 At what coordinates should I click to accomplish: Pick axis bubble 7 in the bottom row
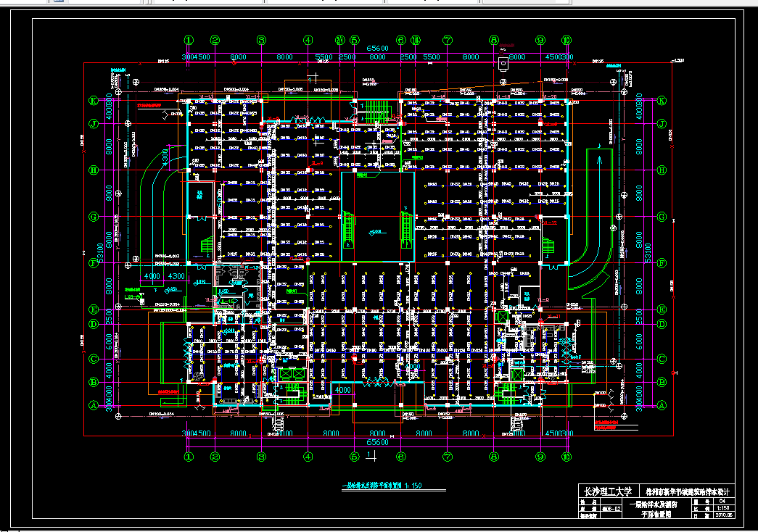pyautogui.click(x=448, y=457)
